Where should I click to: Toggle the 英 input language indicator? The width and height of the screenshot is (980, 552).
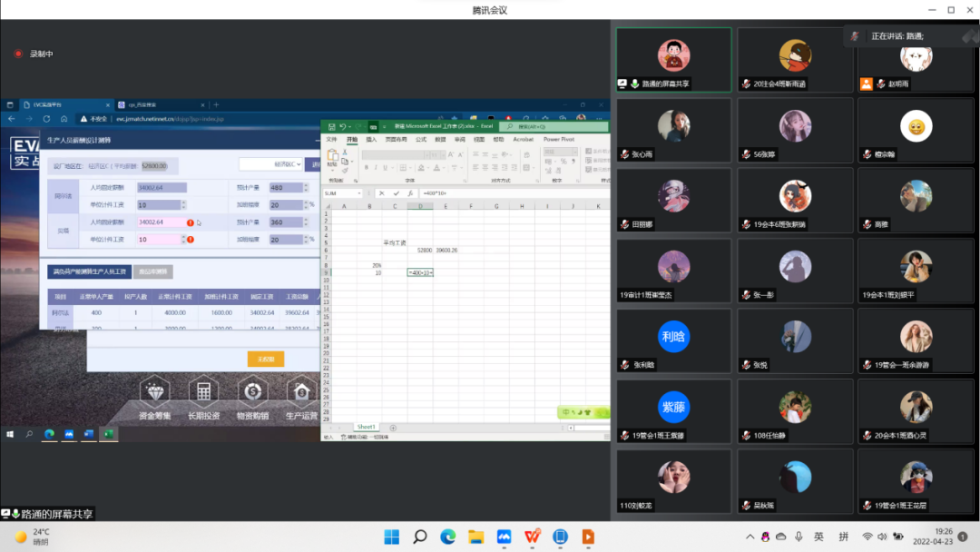click(818, 537)
